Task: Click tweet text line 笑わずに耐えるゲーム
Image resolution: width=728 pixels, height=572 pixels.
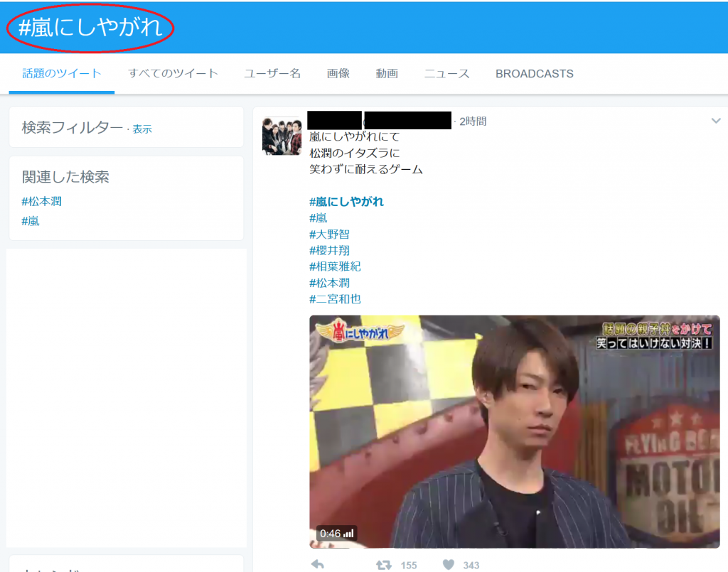Action: point(366,169)
